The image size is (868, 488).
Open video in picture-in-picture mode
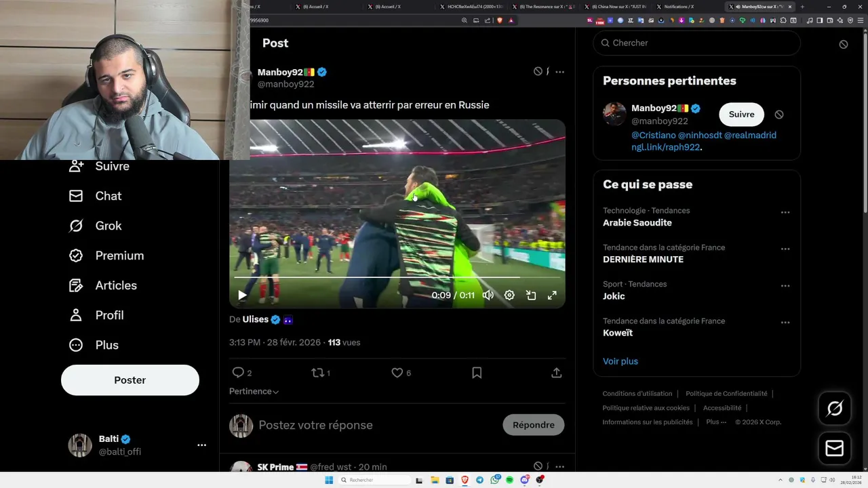[x=531, y=295]
